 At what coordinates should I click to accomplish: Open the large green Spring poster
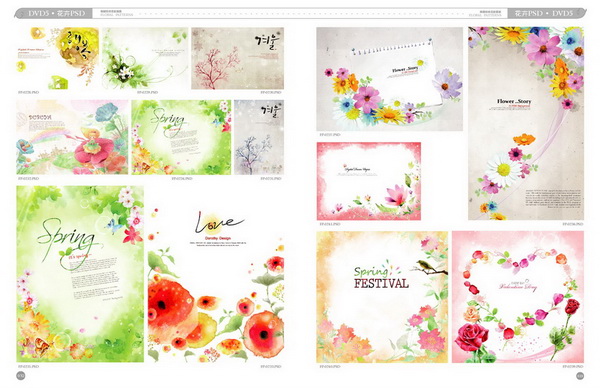[80, 274]
